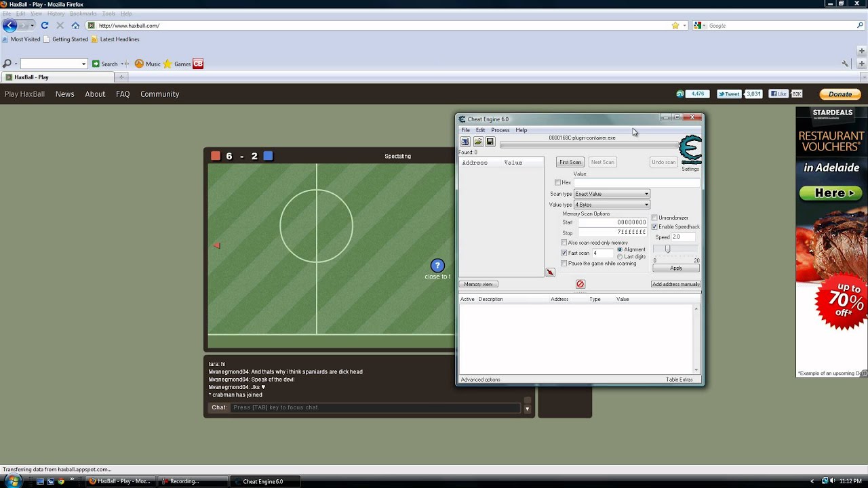Click the bookmark star in the address bar
Image resolution: width=868 pixels, height=488 pixels.
click(675, 26)
